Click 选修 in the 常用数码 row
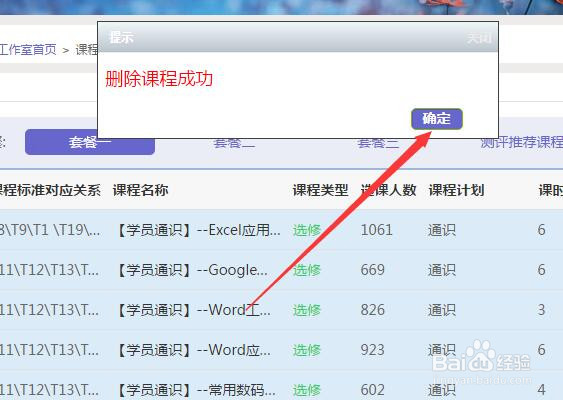Screen dimensions: 563x400 pos(307,390)
